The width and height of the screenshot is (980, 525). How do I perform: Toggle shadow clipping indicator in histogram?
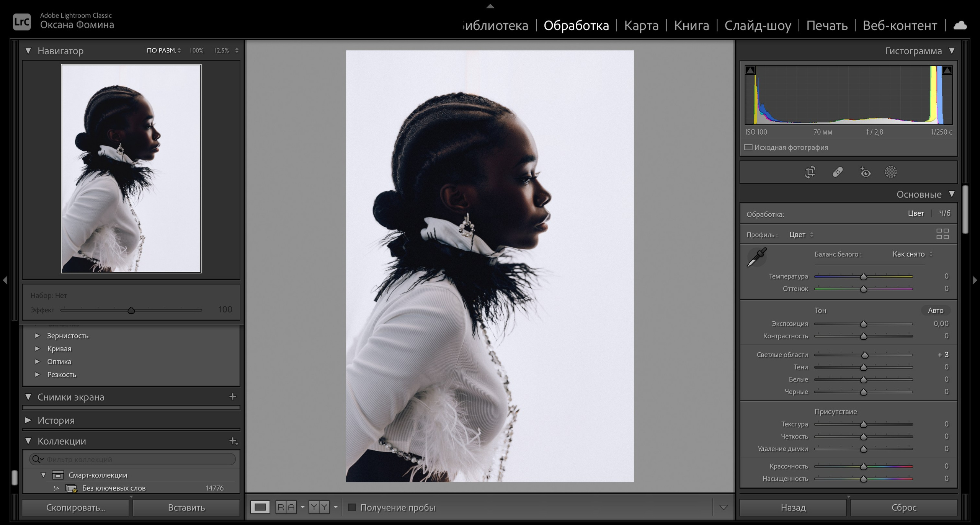pyautogui.click(x=750, y=70)
